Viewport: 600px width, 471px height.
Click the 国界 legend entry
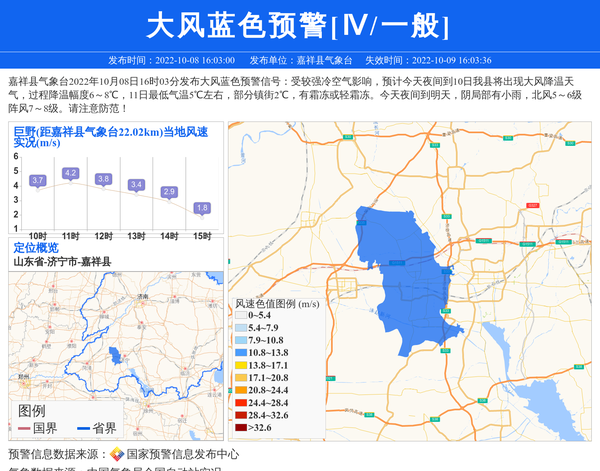38,428
